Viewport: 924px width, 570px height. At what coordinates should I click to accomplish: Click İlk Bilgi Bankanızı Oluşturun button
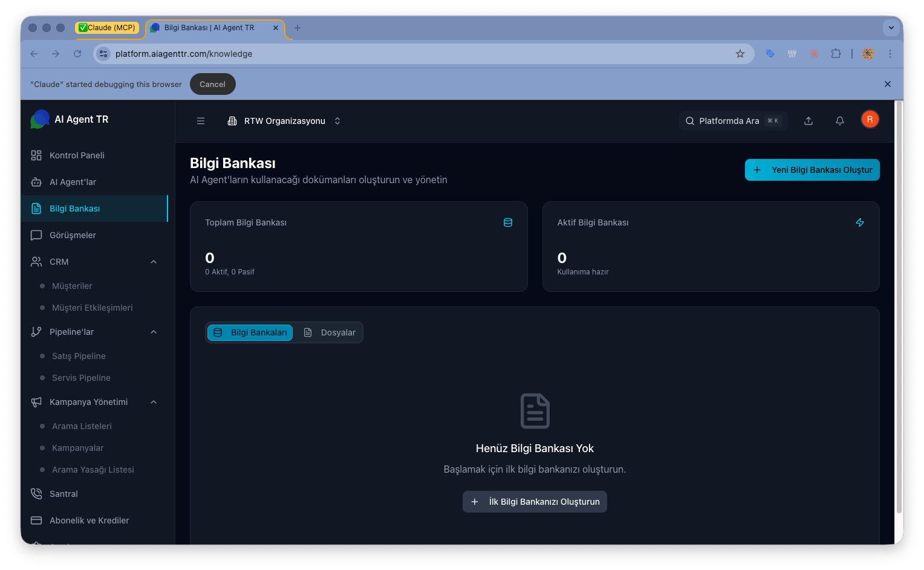coord(535,502)
